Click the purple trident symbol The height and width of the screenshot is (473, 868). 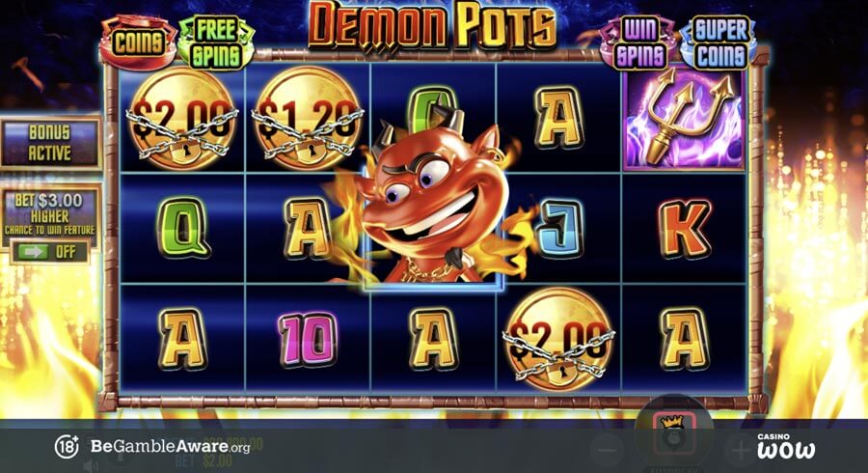tap(684, 119)
